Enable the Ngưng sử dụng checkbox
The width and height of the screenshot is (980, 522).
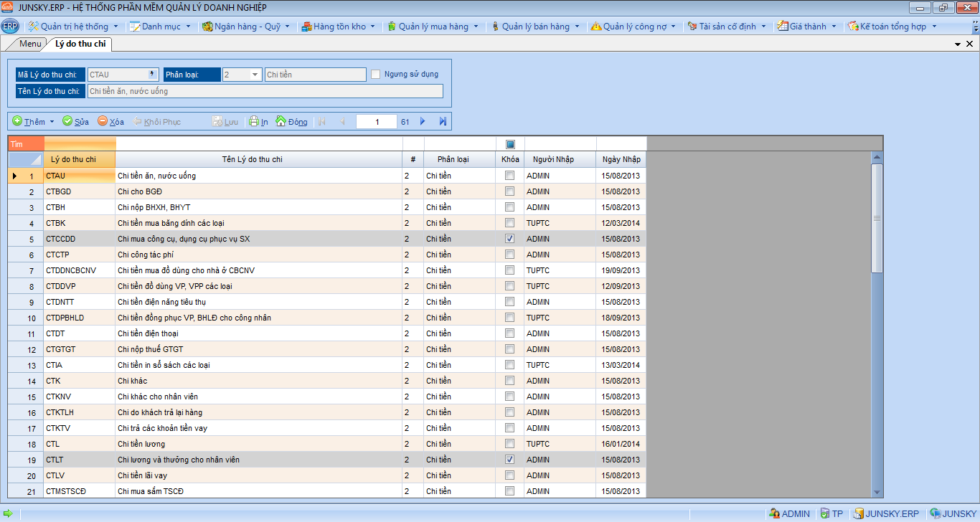[375, 74]
